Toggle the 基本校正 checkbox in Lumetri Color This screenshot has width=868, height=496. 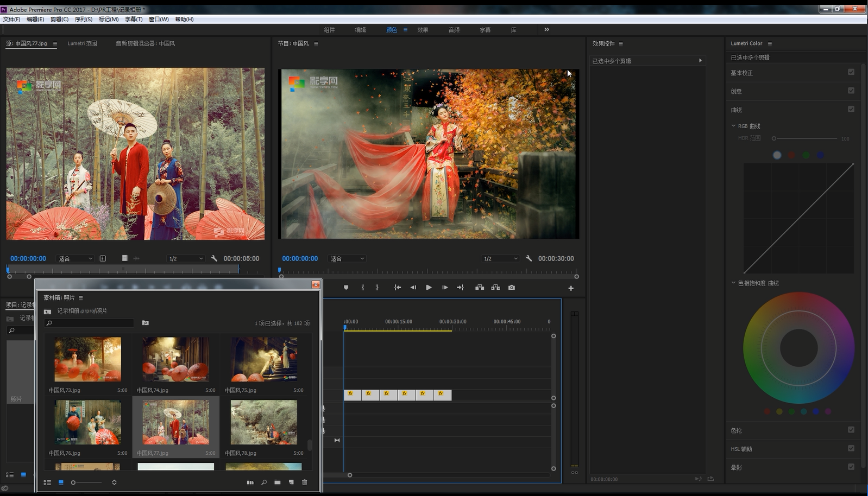851,72
